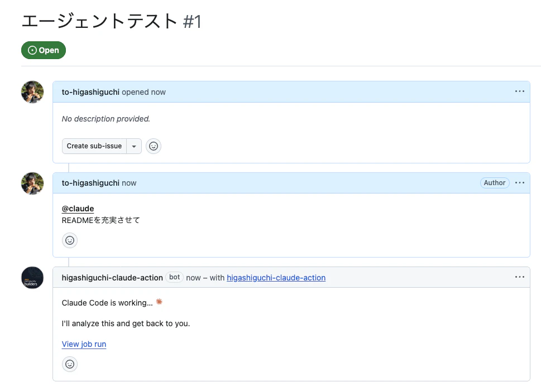Image resolution: width=541 pixels, height=392 pixels.
Task: Follow the higashiguchi-claude-action workflow link
Action: (x=276, y=277)
